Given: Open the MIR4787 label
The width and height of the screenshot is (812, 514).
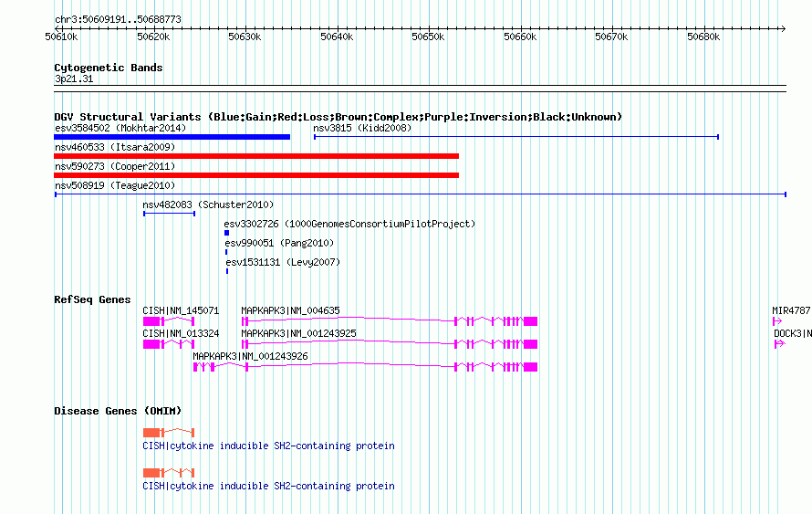Looking at the screenshot, I should point(791,311).
